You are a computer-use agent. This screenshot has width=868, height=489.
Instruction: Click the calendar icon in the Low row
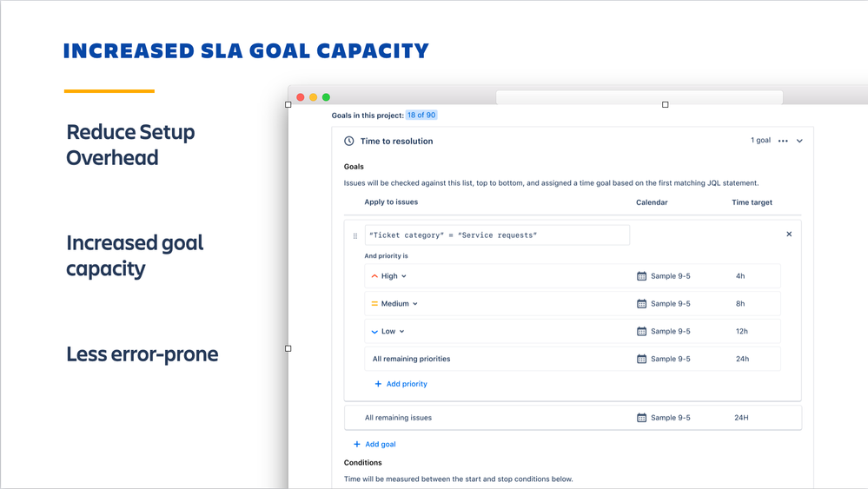pos(641,331)
